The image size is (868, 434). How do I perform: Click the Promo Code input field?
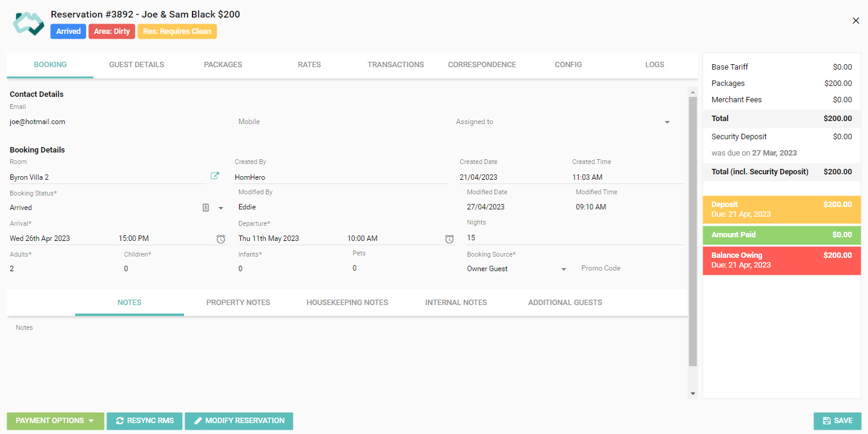[x=630, y=269]
